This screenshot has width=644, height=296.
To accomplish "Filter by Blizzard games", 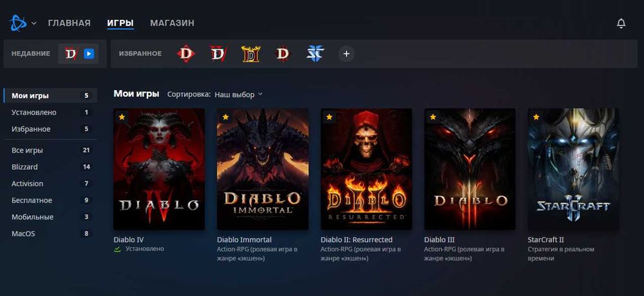I will click(x=50, y=167).
